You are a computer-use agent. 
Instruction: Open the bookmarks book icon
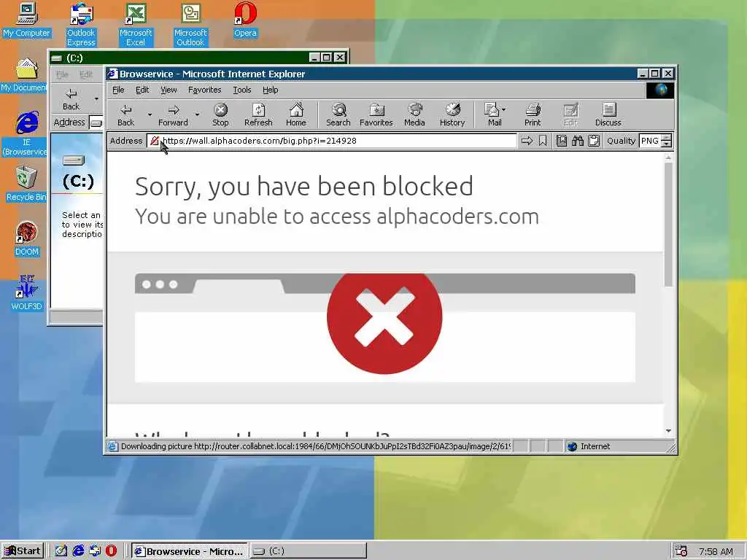tap(562, 141)
